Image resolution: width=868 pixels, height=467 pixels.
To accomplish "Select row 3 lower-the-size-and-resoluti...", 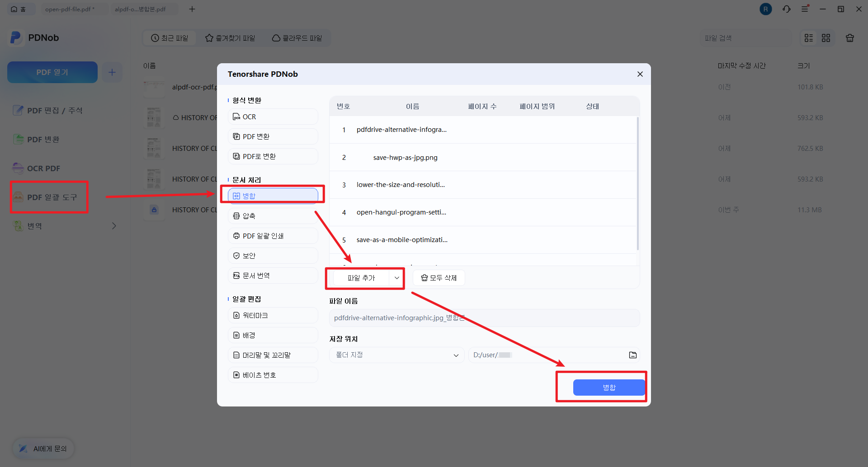I will pos(483,185).
